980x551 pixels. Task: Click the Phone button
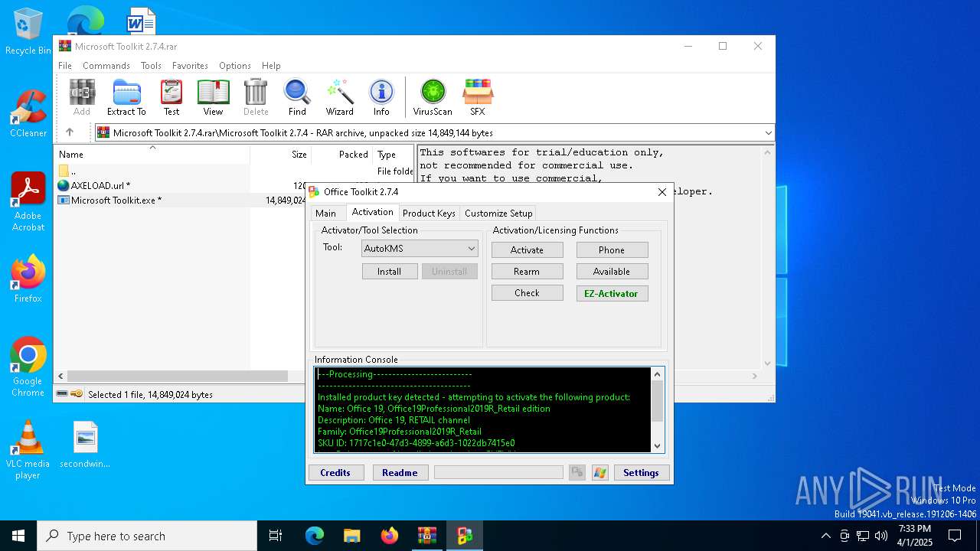(612, 250)
